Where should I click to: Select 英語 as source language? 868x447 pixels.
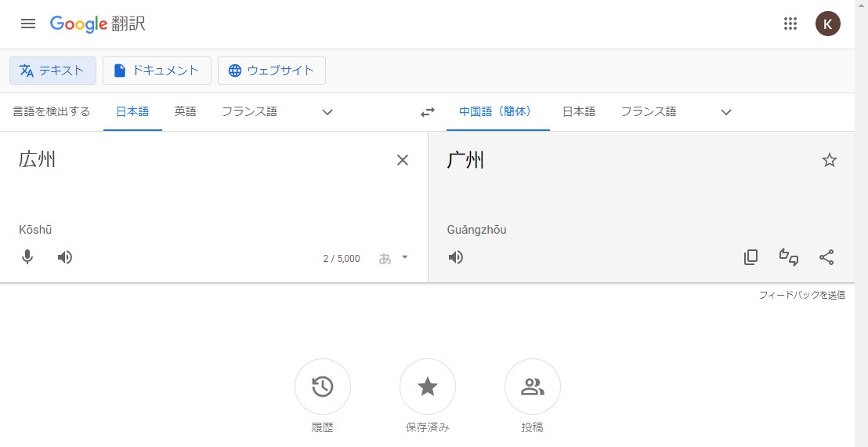pyautogui.click(x=186, y=112)
